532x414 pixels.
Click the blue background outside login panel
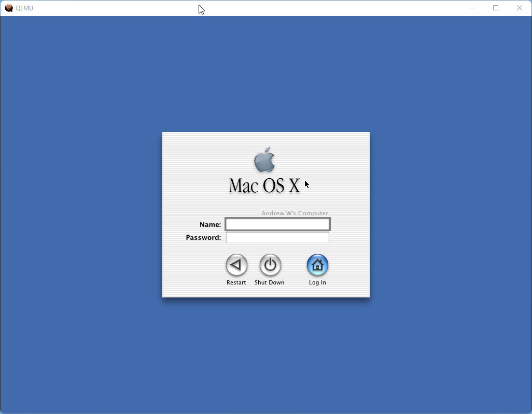(83, 207)
